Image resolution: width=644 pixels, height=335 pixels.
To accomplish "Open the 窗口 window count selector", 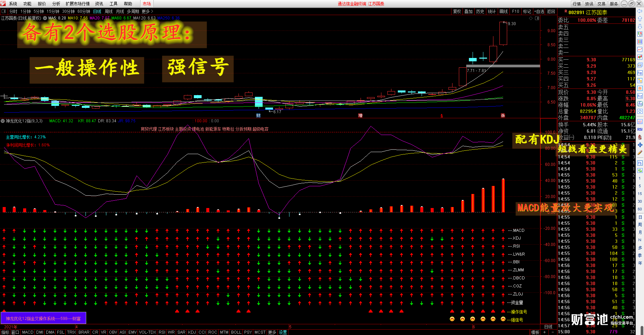I will click(15, 332).
